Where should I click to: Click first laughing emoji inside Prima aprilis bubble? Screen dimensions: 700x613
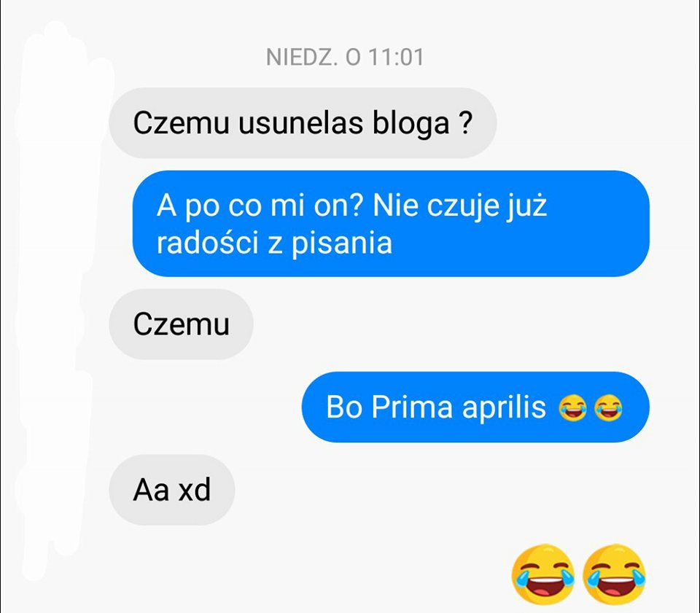pyautogui.click(x=573, y=407)
